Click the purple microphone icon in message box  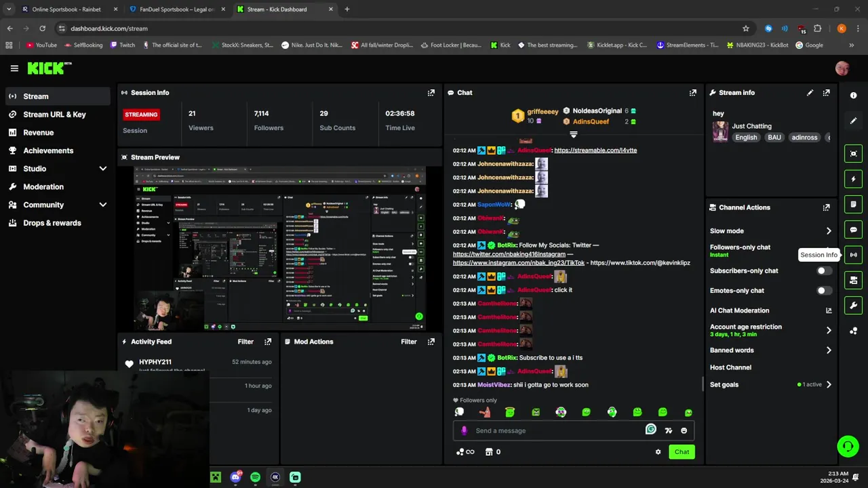[x=464, y=430]
